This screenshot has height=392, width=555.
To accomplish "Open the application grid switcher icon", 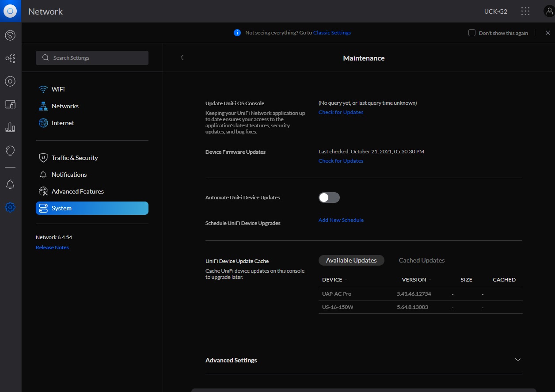I will pyautogui.click(x=525, y=11).
